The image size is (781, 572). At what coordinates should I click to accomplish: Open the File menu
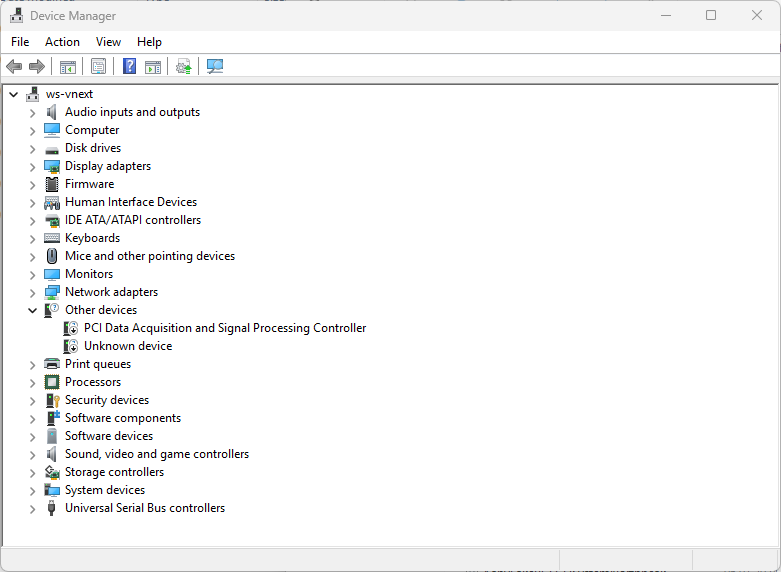(20, 42)
